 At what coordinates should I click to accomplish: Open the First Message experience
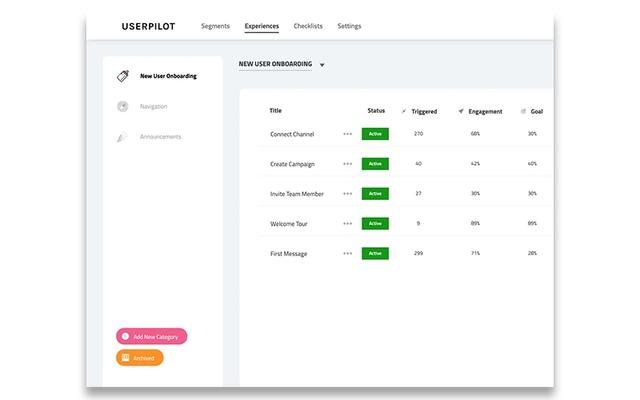coord(288,253)
